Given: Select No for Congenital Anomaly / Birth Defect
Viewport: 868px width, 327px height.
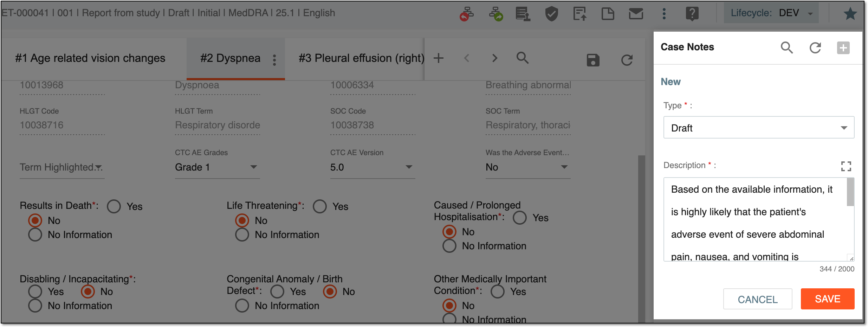Looking at the screenshot, I should click(330, 291).
